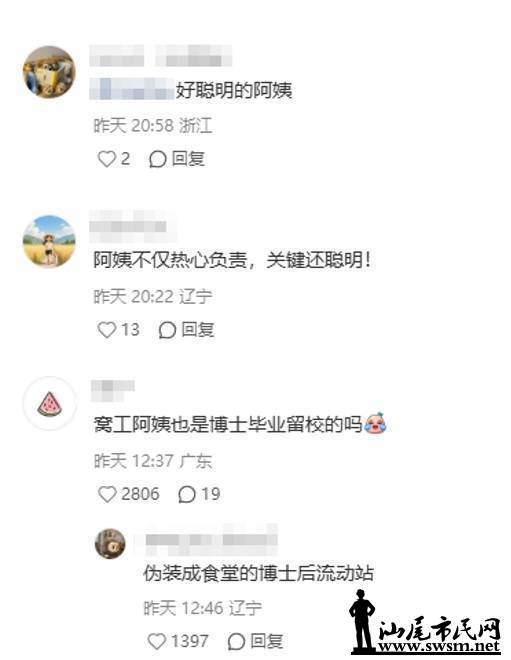511x660 pixels.
Task: Open the small reply author's avatar
Action: click(x=110, y=544)
